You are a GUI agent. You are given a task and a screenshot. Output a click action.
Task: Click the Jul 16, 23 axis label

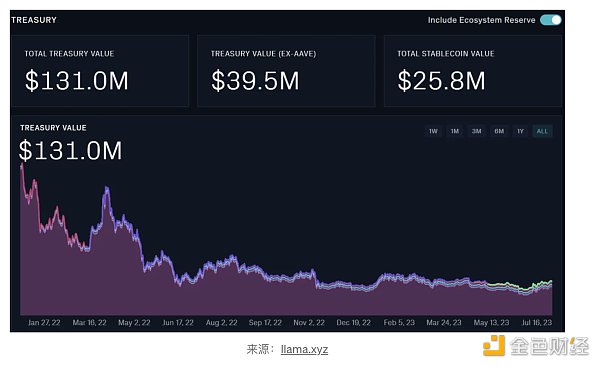pos(537,323)
